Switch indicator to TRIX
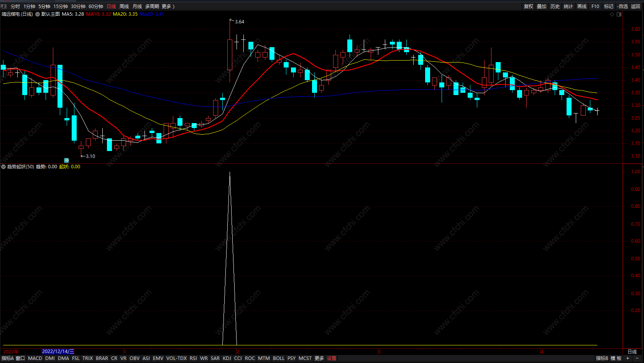The height and width of the screenshot is (363, 644). (87, 358)
